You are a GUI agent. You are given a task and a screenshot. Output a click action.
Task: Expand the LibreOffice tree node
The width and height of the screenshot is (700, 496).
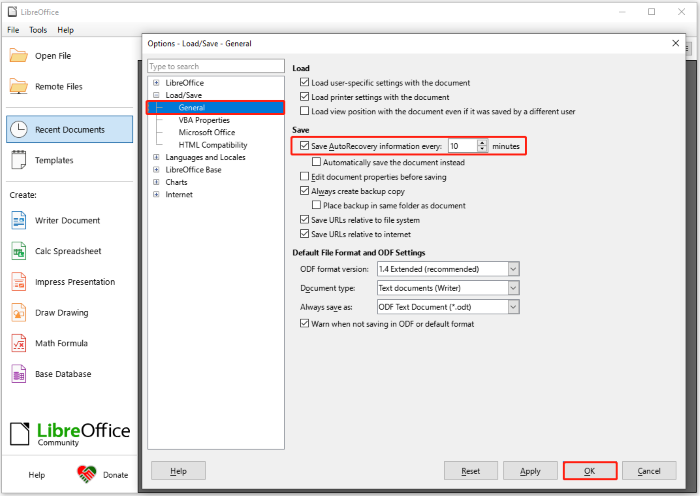pyautogui.click(x=156, y=83)
